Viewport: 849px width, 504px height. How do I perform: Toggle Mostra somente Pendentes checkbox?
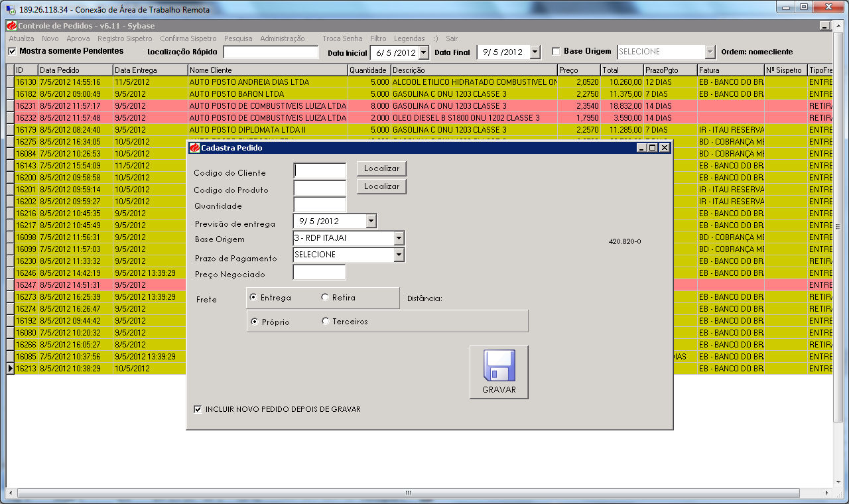[x=12, y=51]
